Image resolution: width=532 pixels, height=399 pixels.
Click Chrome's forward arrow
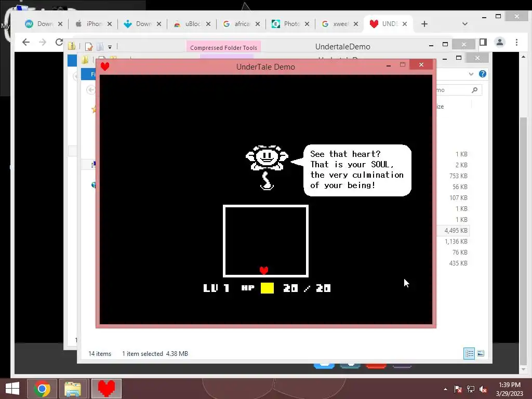click(43, 42)
